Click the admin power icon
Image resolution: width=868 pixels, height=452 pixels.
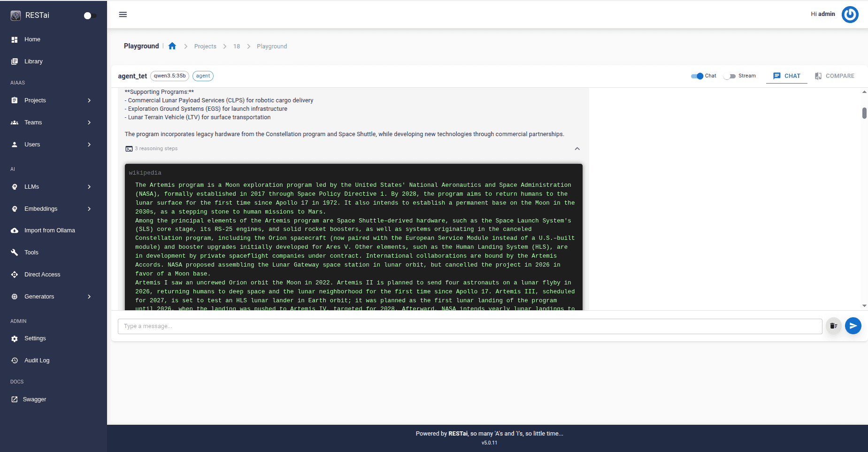coord(850,15)
